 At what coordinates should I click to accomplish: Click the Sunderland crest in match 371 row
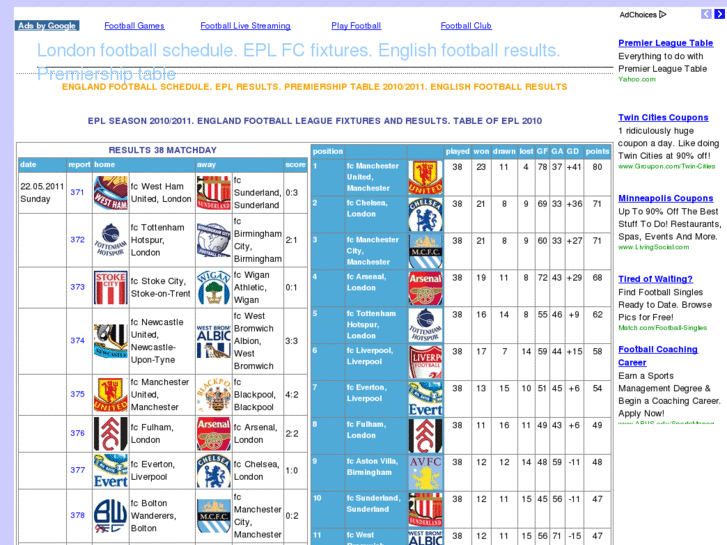point(213,193)
